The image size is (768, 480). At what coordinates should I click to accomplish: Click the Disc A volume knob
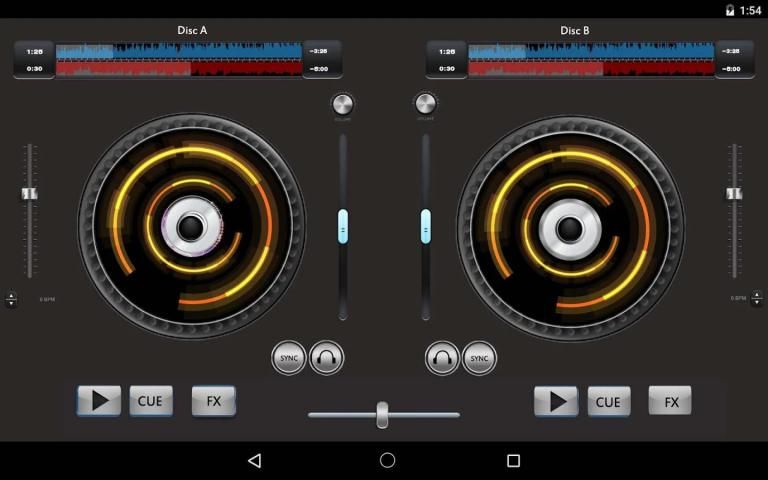pos(342,104)
